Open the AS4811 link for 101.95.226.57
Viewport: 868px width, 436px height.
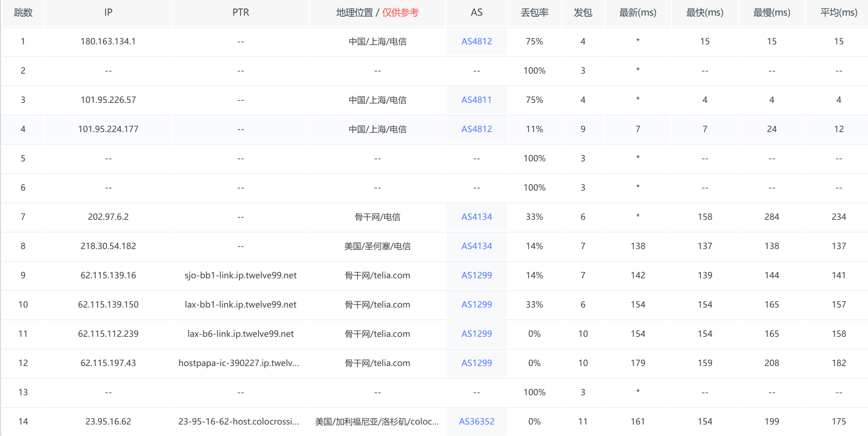[x=476, y=100]
